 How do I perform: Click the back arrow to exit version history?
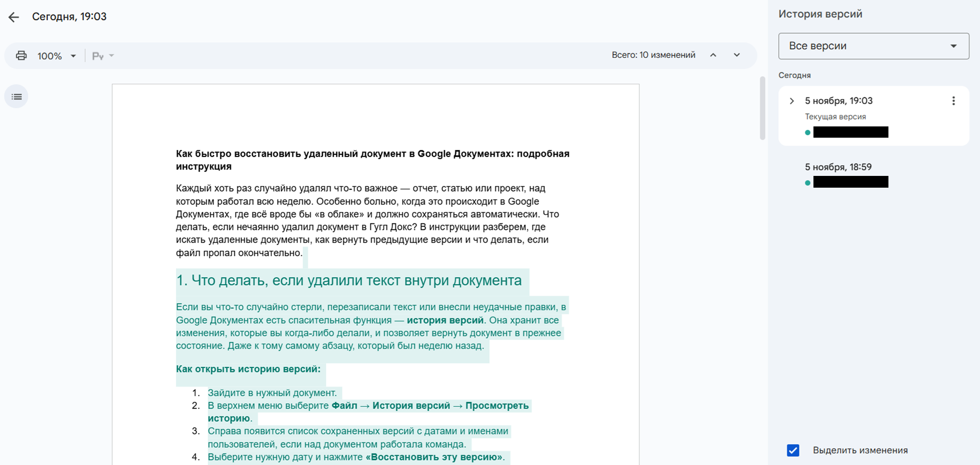pyautogui.click(x=14, y=17)
